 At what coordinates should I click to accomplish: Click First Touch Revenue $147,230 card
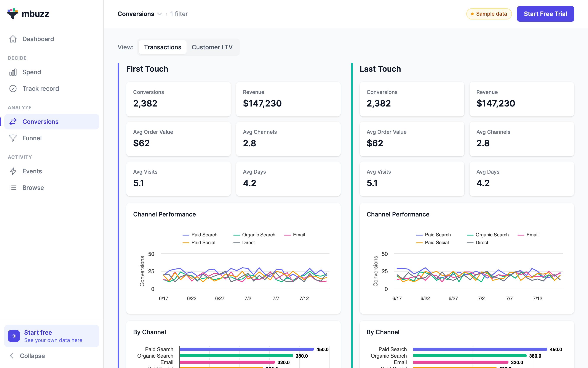click(x=288, y=99)
